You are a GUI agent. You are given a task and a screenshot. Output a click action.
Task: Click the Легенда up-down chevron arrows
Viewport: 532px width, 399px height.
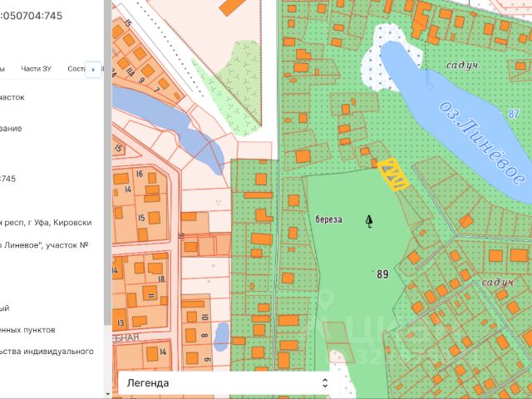point(325,383)
